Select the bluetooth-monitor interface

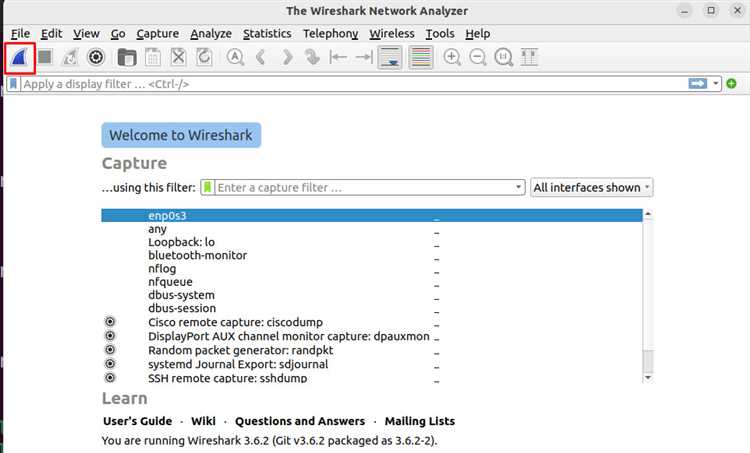click(372, 255)
